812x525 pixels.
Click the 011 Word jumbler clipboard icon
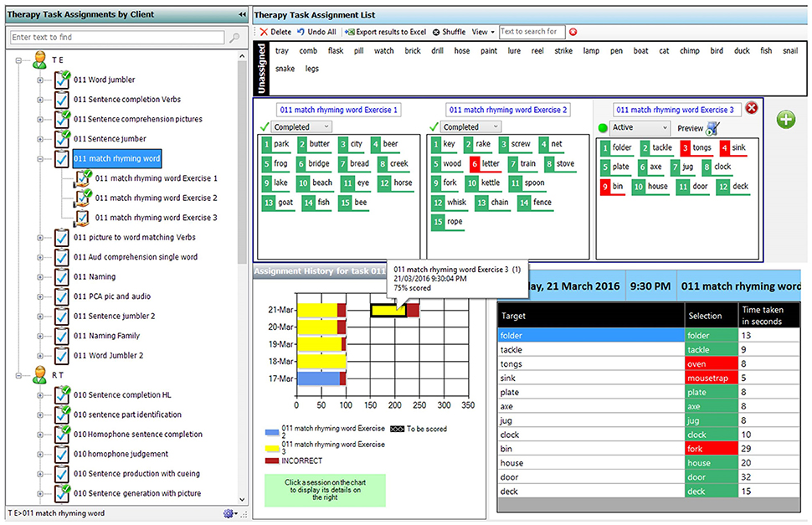tap(62, 80)
